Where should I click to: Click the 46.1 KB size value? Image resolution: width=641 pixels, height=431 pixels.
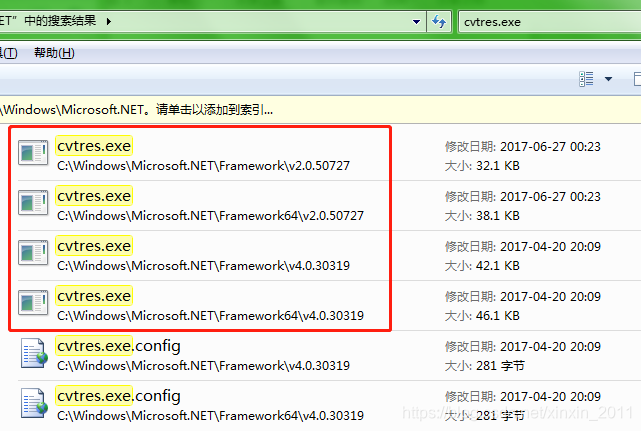[498, 315]
